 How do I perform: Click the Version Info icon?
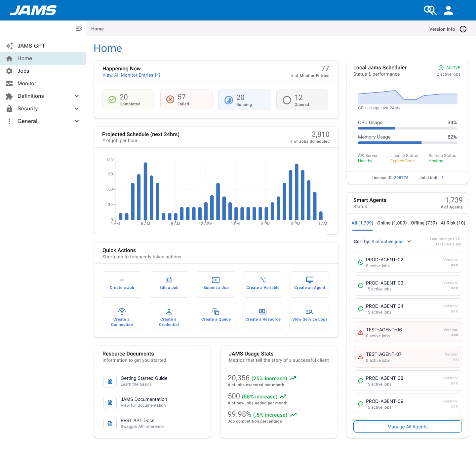pos(463,29)
